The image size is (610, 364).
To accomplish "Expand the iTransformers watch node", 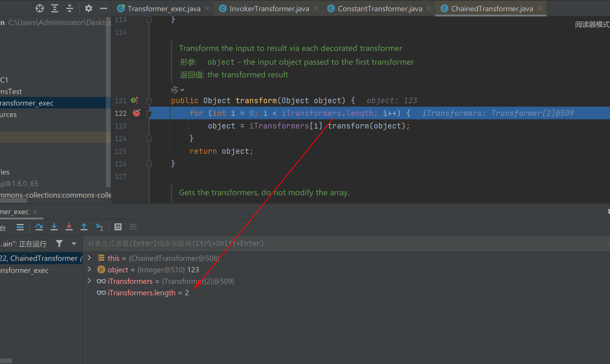I will [89, 281].
